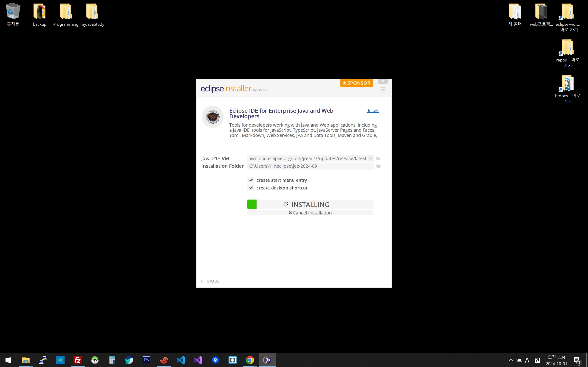Image resolution: width=588 pixels, height=367 pixels.
Task: Show hidden system tray icons
Action: (511, 360)
